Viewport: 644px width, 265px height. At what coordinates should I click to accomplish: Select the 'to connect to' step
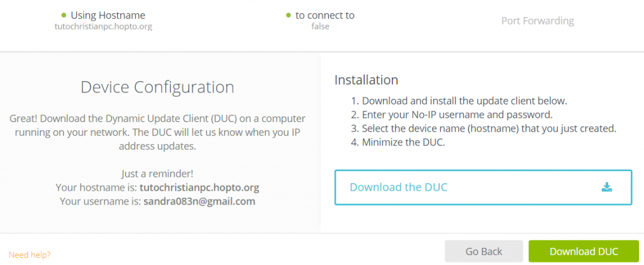pyautogui.click(x=325, y=15)
